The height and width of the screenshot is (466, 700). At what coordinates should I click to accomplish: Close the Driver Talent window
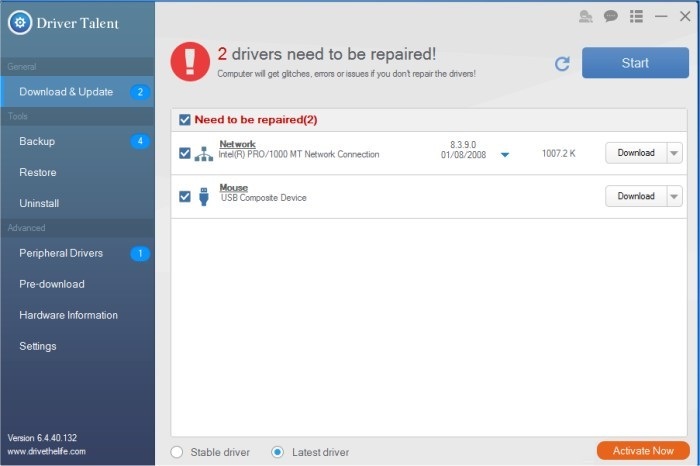click(x=685, y=17)
